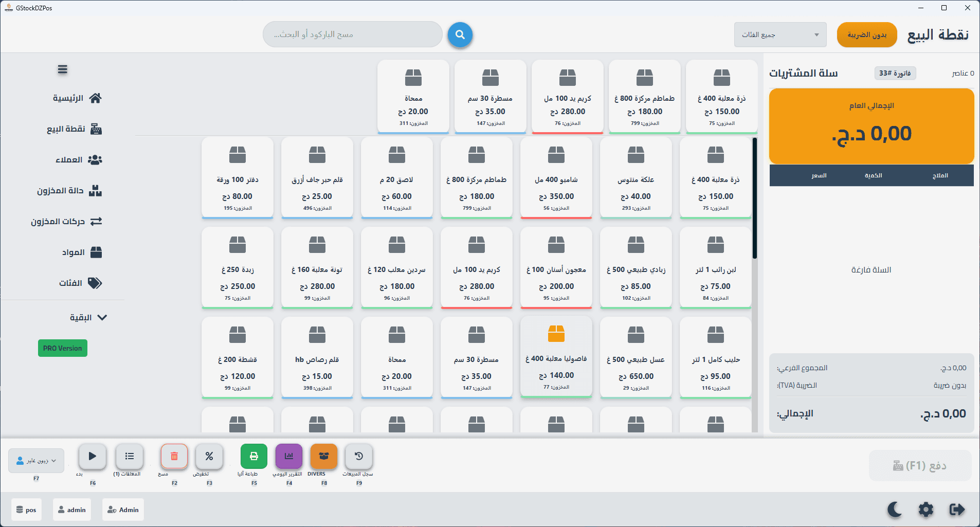Click the فاتورة #33 invoice badge
This screenshot has width=980, height=527.
click(x=895, y=73)
